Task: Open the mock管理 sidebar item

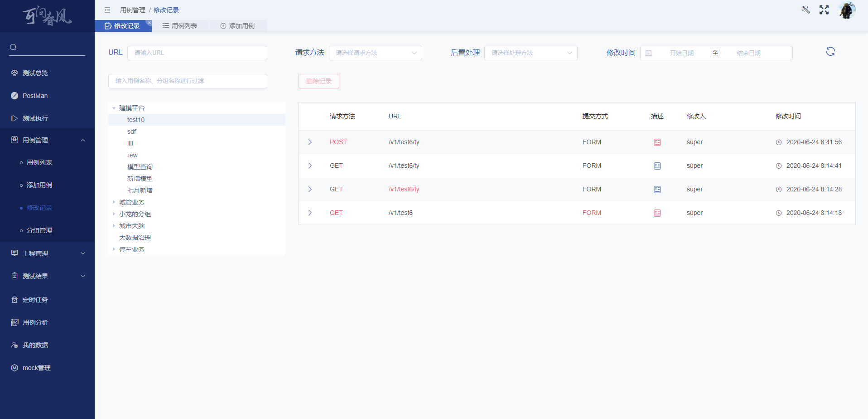Action: click(36, 367)
